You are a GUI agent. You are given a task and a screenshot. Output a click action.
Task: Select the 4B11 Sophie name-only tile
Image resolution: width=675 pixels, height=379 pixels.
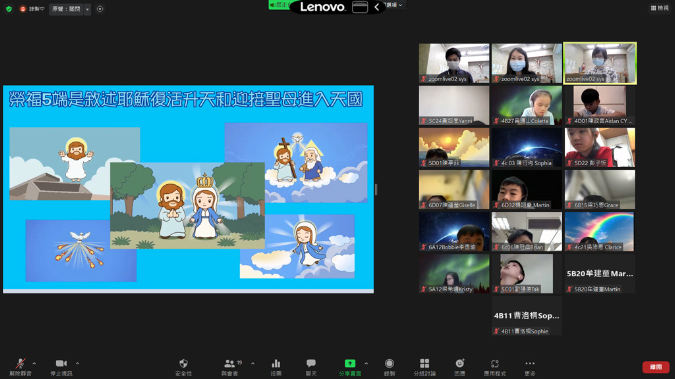click(527, 316)
